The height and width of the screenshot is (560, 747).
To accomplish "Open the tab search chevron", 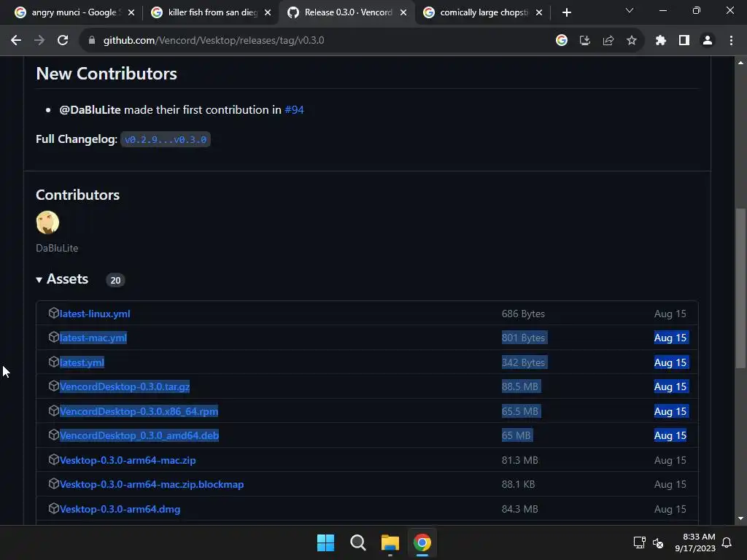I will [x=630, y=10].
